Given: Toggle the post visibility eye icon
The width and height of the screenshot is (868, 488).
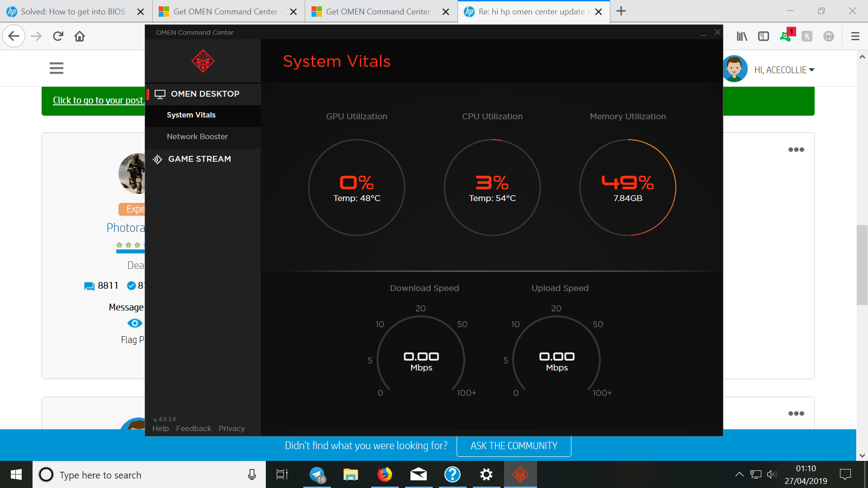Looking at the screenshot, I should coord(134,323).
